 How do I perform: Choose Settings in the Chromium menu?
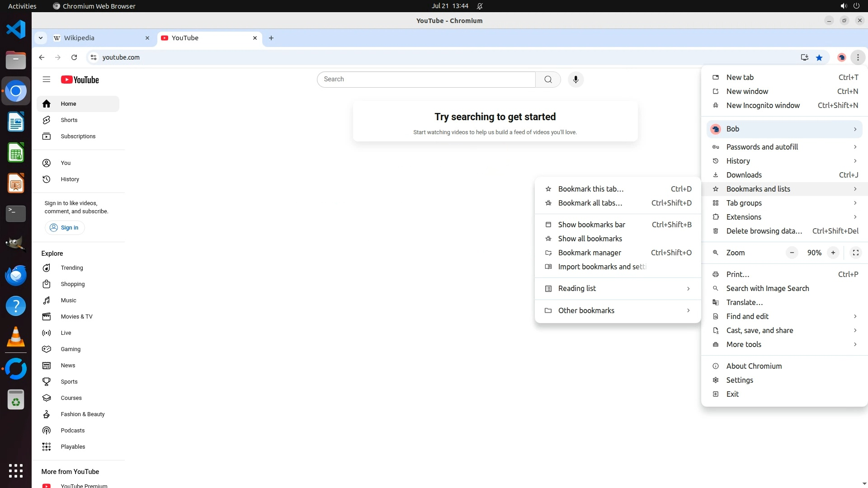(x=740, y=380)
